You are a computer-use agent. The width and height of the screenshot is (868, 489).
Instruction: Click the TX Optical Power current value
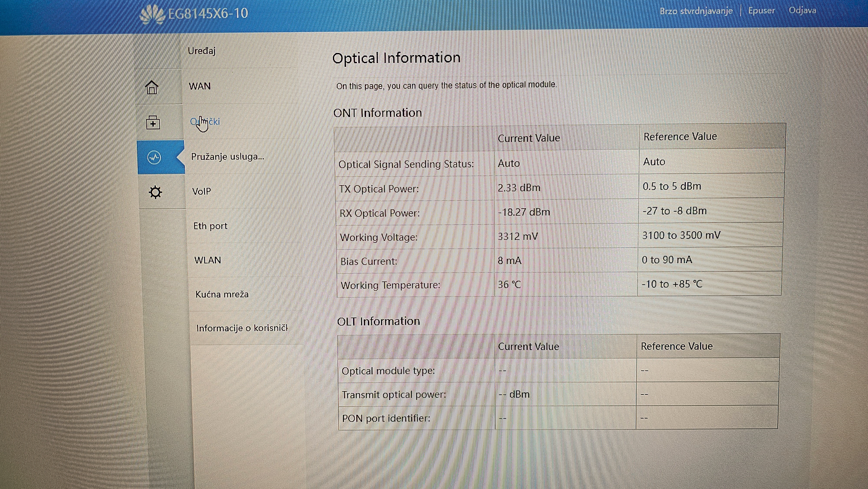pos(519,188)
